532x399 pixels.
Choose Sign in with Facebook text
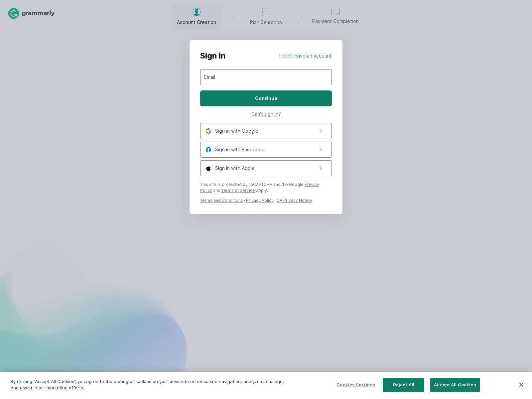pos(239,150)
